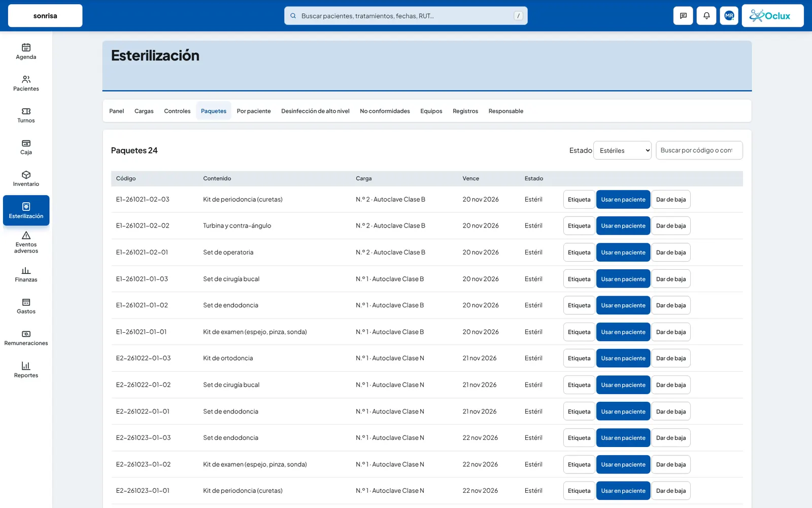Click Set de endodoncia in row E2-261022-01-01
Image resolution: width=812 pixels, height=508 pixels.
pyautogui.click(x=230, y=411)
